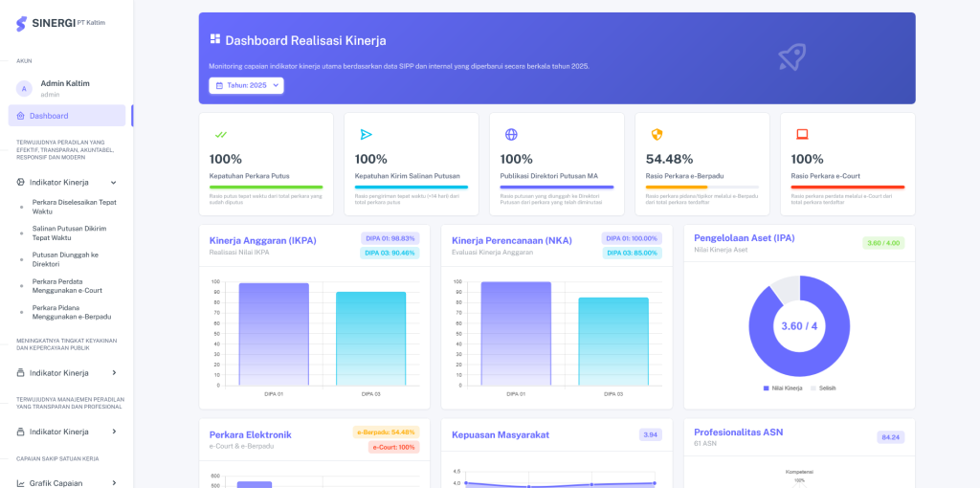Viewport: 980px width, 488px height.
Task: Open Perkara Diselesaikan Tepat Waktu
Action: (74, 207)
